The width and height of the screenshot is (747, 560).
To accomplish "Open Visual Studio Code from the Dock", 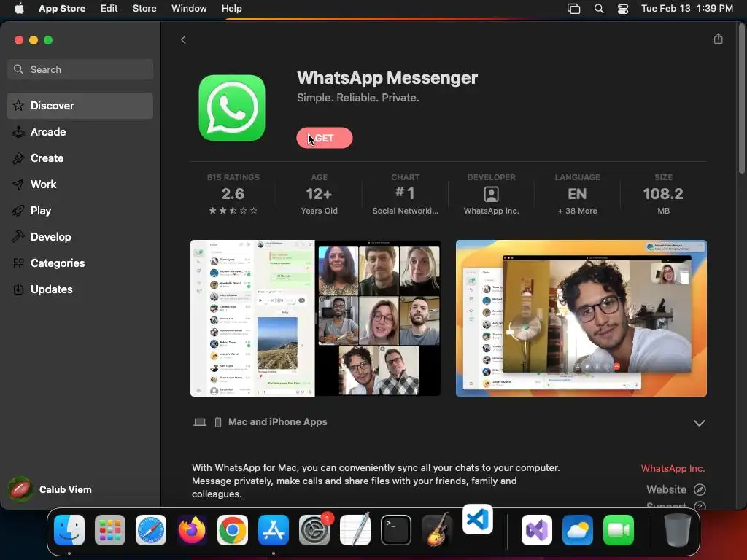I will [x=478, y=519].
